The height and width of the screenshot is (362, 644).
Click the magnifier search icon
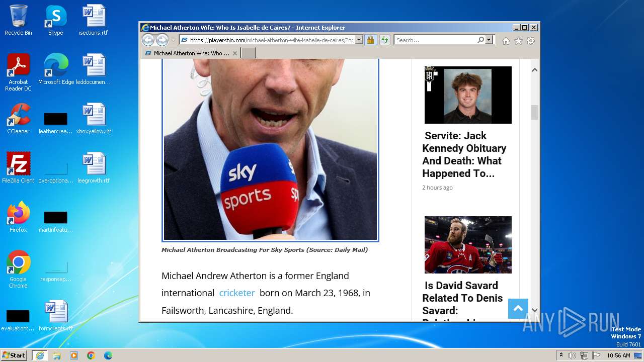click(x=480, y=40)
